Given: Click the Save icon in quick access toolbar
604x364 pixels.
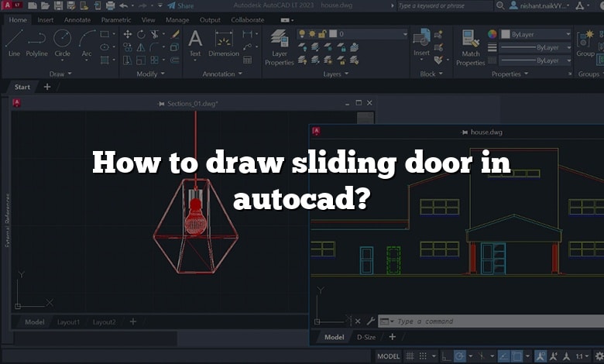Looking at the screenshot, I should pos(58,5).
